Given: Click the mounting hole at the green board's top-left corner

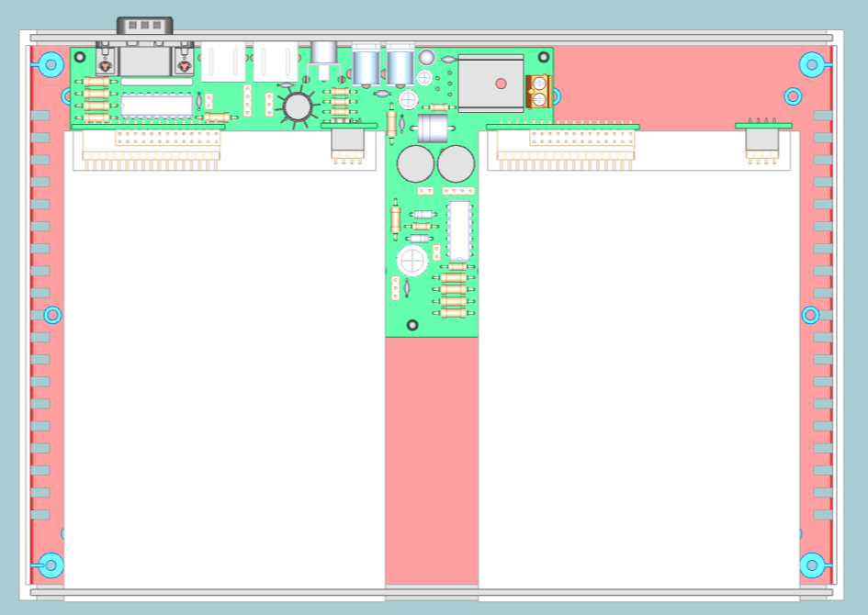Looking at the screenshot, I should 80,57.
